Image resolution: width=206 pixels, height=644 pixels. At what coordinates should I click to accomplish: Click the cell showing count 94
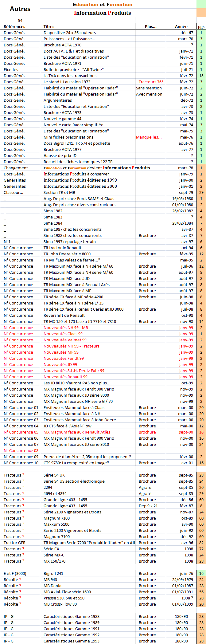click(x=20, y=20)
